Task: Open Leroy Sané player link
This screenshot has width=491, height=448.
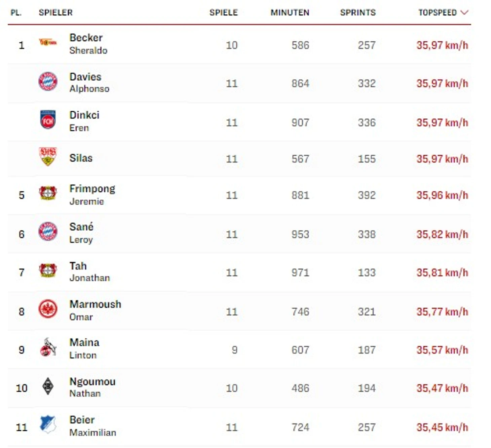Action: 81,233
